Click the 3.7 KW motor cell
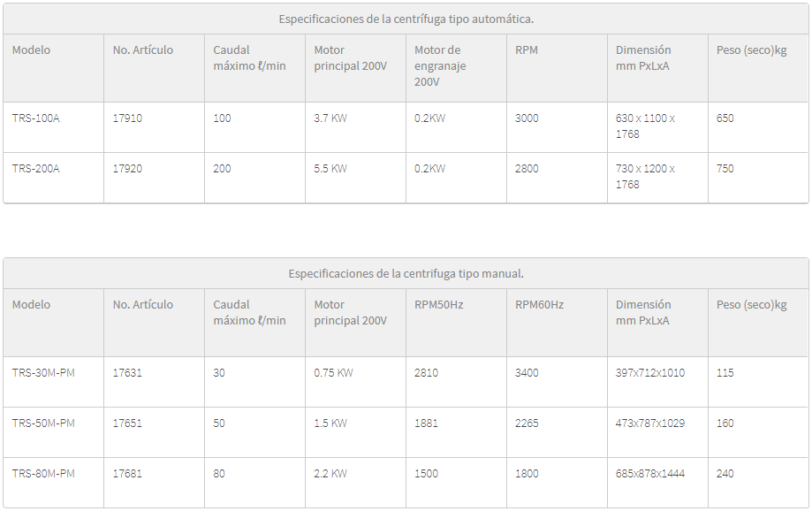Image resolution: width=812 pixels, height=511 pixels. (x=330, y=118)
